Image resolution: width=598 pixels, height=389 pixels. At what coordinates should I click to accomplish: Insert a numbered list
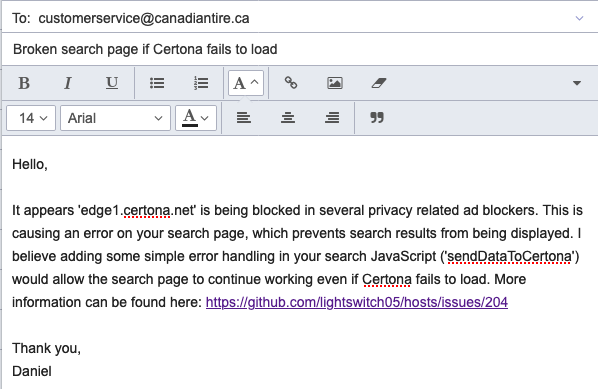pos(201,83)
